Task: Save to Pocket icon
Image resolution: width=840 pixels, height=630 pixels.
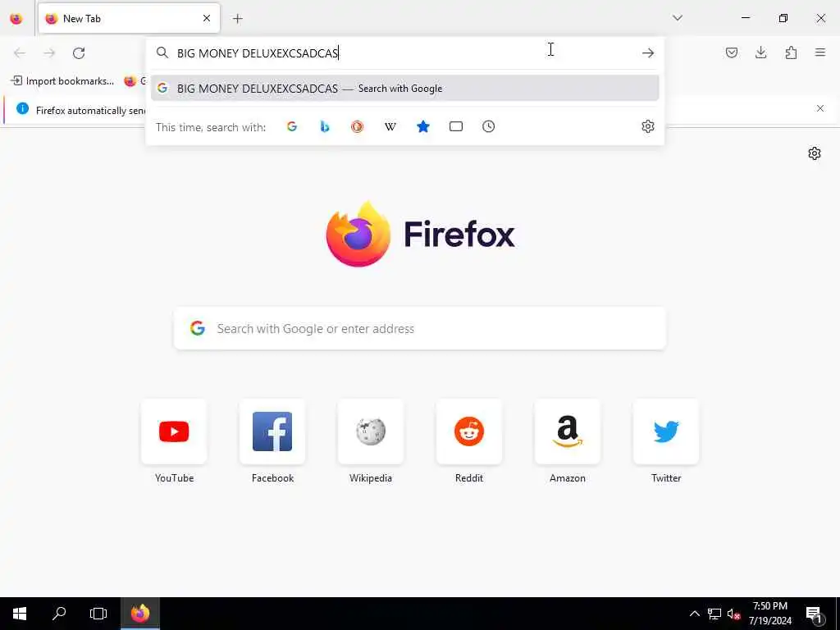Action: pos(732,52)
